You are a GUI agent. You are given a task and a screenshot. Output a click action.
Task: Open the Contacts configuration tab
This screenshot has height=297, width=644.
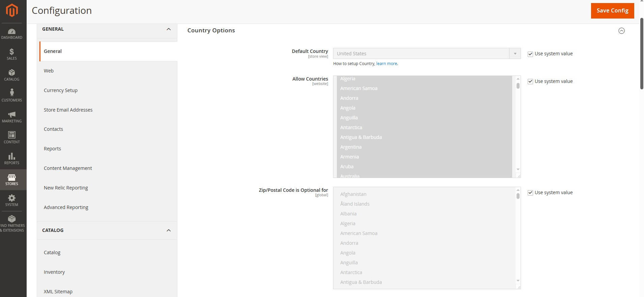108,129
